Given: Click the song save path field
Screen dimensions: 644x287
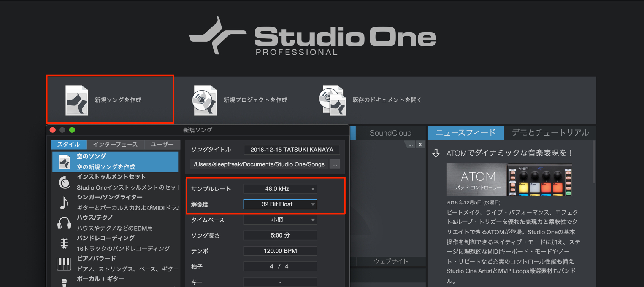Looking at the screenshot, I should click(x=259, y=164).
